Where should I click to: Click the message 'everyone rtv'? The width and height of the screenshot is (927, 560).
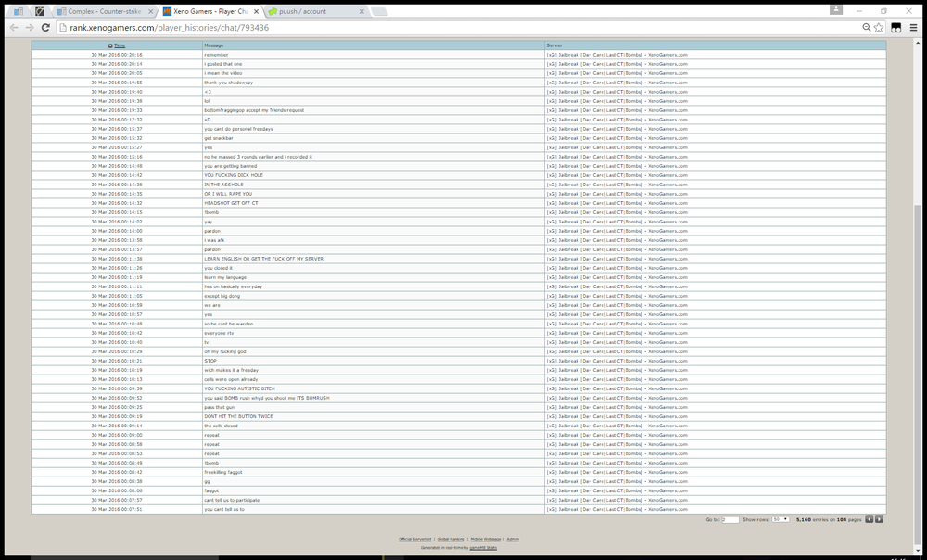220,333
